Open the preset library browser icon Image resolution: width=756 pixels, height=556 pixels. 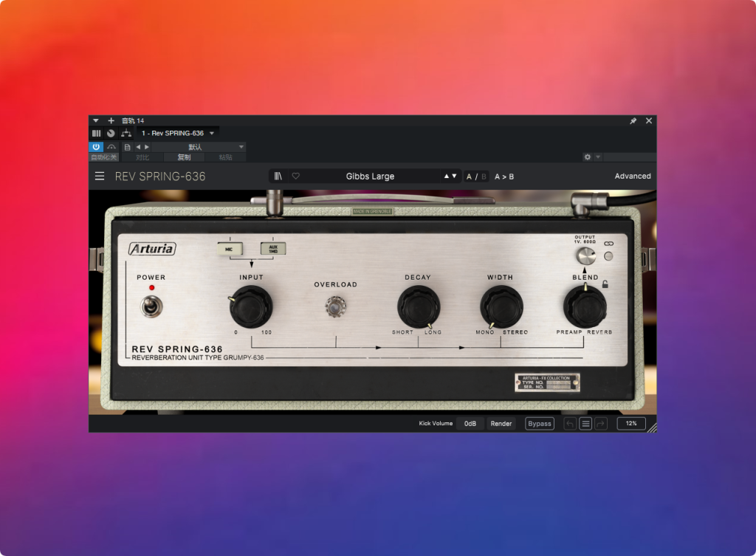click(278, 176)
